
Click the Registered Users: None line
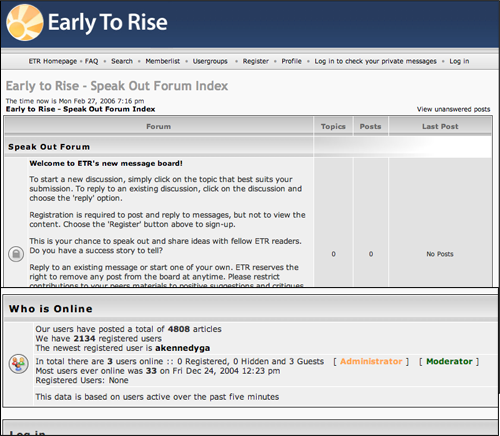click(x=82, y=380)
